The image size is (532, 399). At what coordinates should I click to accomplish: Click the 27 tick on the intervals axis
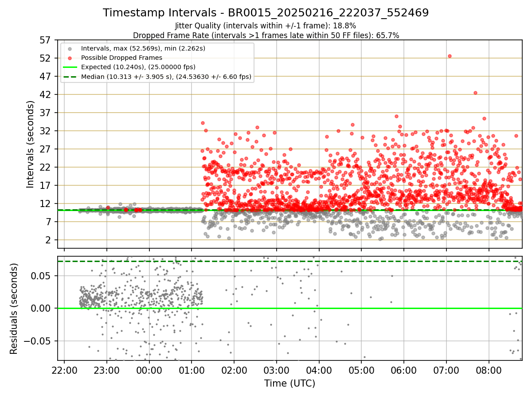tap(46, 149)
